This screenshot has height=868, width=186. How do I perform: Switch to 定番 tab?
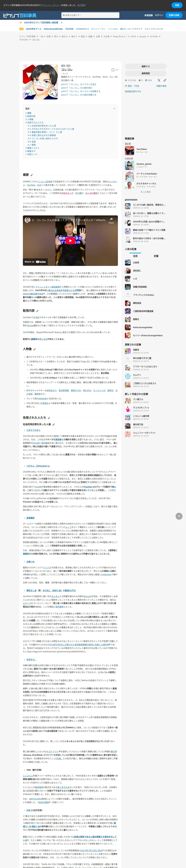click(156, 256)
